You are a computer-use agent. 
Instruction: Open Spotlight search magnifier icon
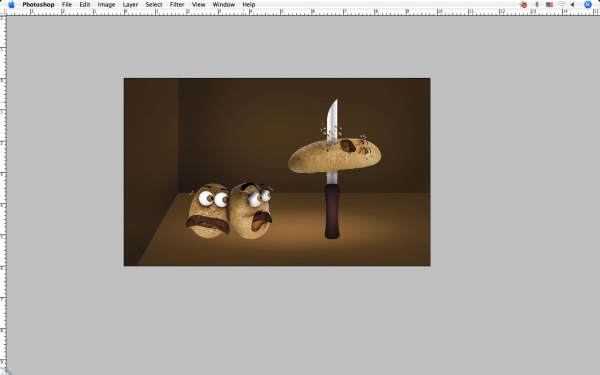click(x=588, y=5)
